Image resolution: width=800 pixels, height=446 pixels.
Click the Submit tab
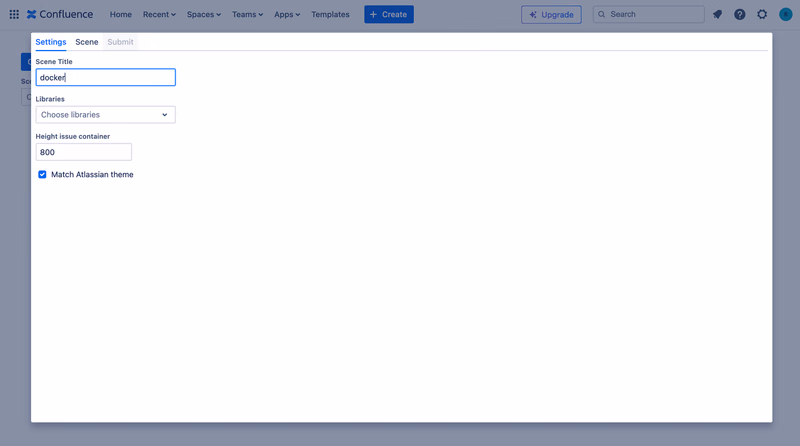pos(120,42)
